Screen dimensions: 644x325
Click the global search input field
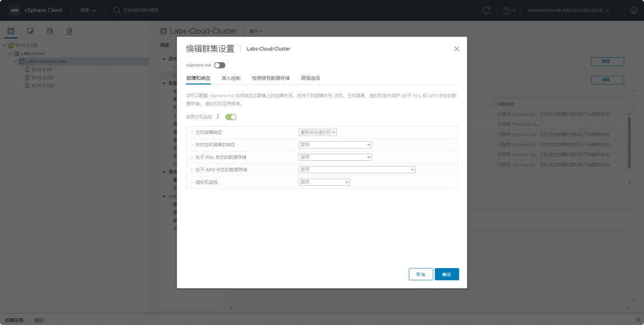(x=141, y=10)
